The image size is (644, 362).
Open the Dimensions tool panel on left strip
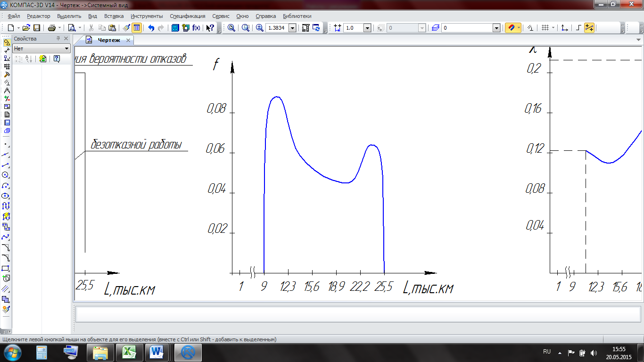point(6,50)
